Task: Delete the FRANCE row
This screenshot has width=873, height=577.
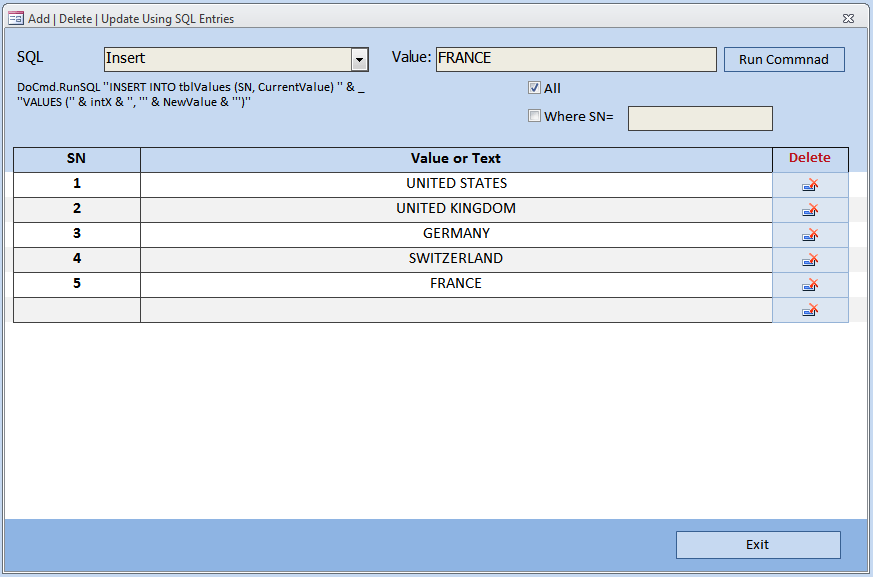Action: 810,285
